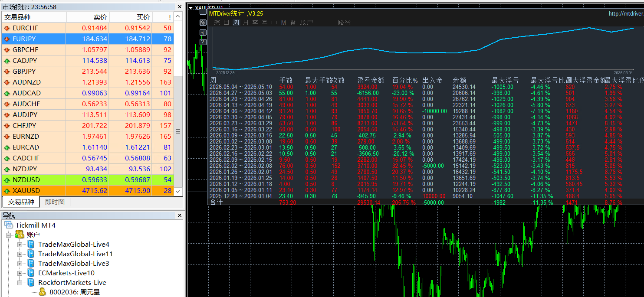This screenshot has width=644, height=297.
Task: Open the XAUUSD H1 chart dropdown triangle
Action: 191,7
